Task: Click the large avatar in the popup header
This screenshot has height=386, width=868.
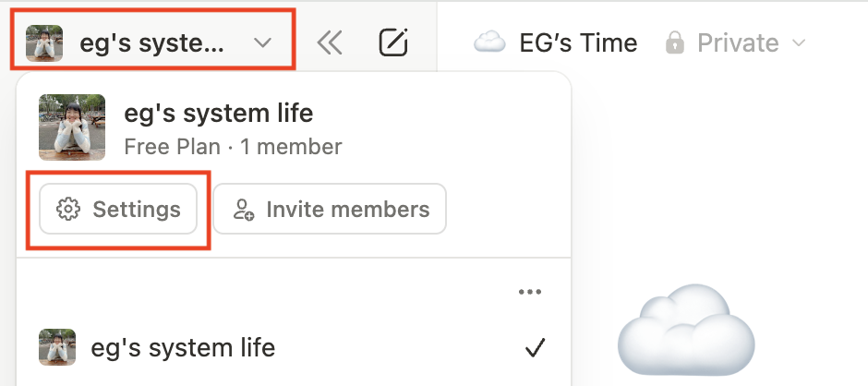Action: click(x=66, y=127)
